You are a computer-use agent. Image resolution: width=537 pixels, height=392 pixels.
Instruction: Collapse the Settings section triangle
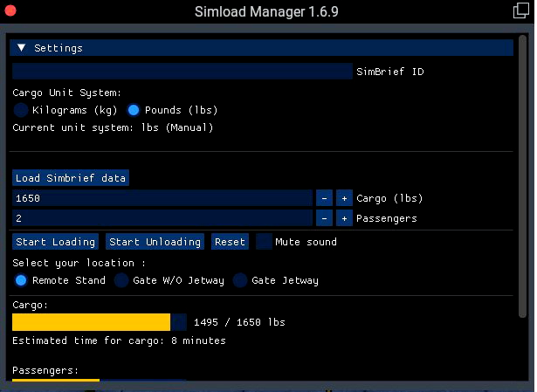[x=22, y=48]
